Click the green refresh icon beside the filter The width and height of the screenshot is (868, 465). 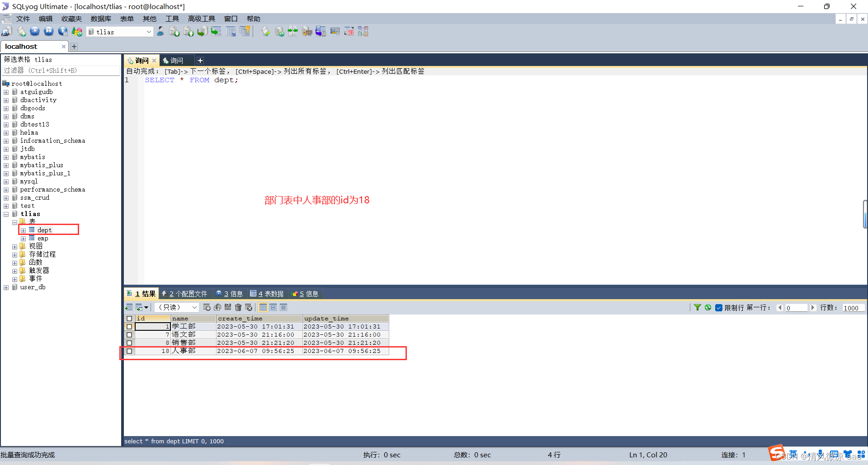coord(708,307)
